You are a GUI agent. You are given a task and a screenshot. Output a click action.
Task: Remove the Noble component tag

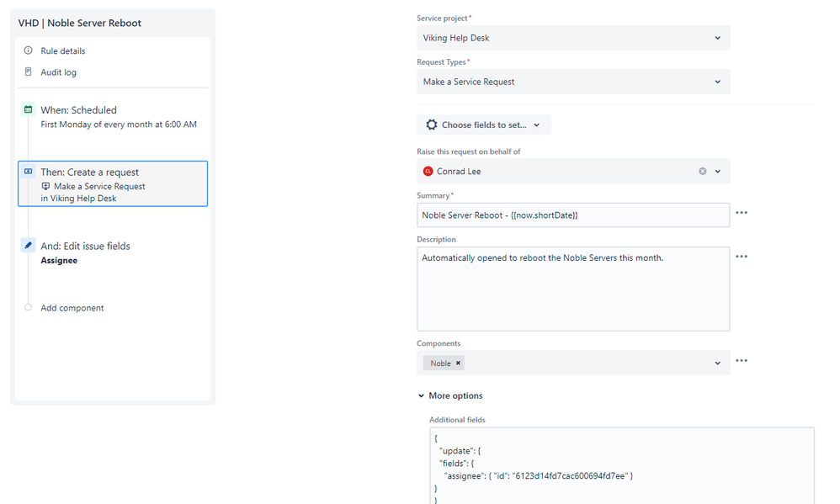[458, 363]
